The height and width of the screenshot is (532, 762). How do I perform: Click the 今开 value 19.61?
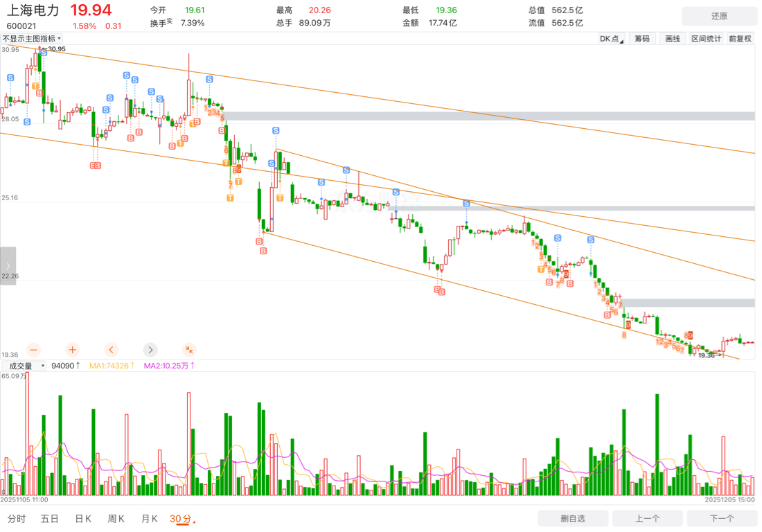[x=195, y=10]
